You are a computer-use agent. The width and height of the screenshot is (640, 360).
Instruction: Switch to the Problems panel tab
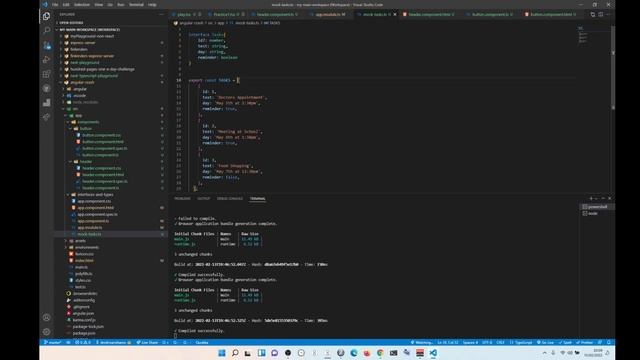coord(182,199)
